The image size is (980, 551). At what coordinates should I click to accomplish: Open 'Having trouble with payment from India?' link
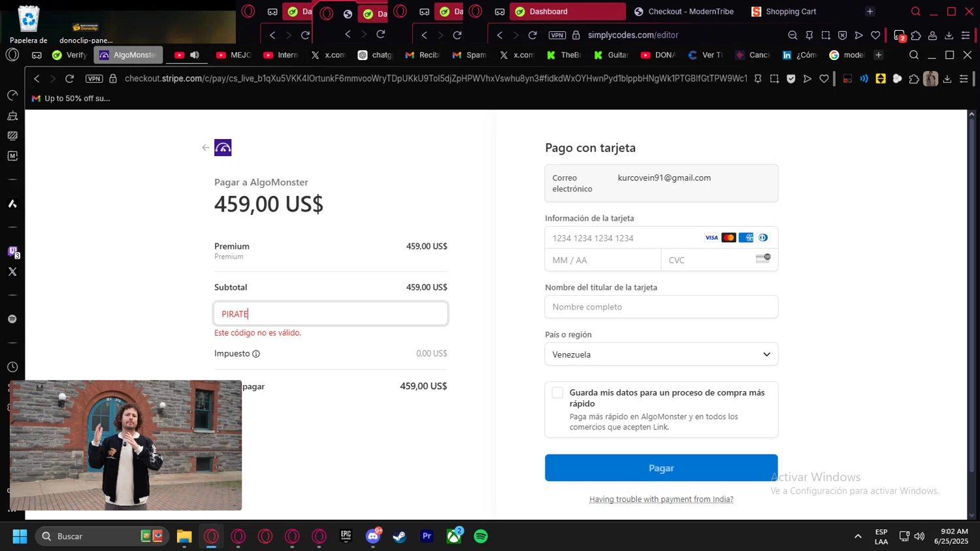click(x=661, y=499)
